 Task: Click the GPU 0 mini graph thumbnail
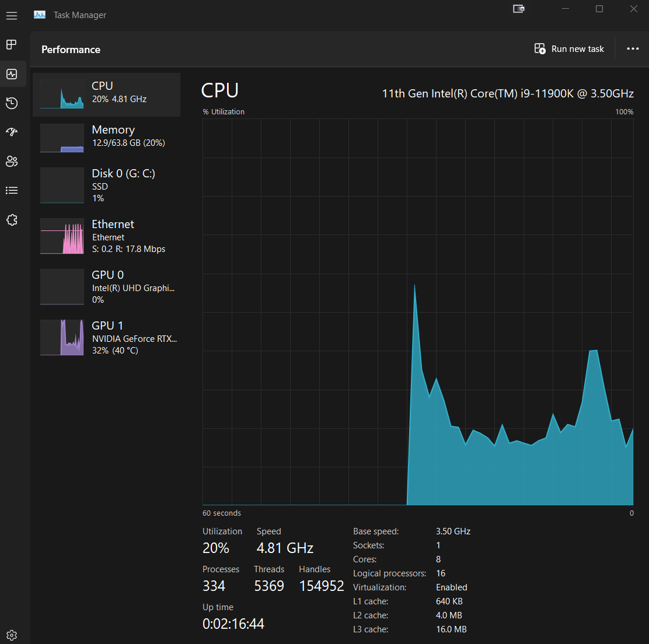pos(62,286)
